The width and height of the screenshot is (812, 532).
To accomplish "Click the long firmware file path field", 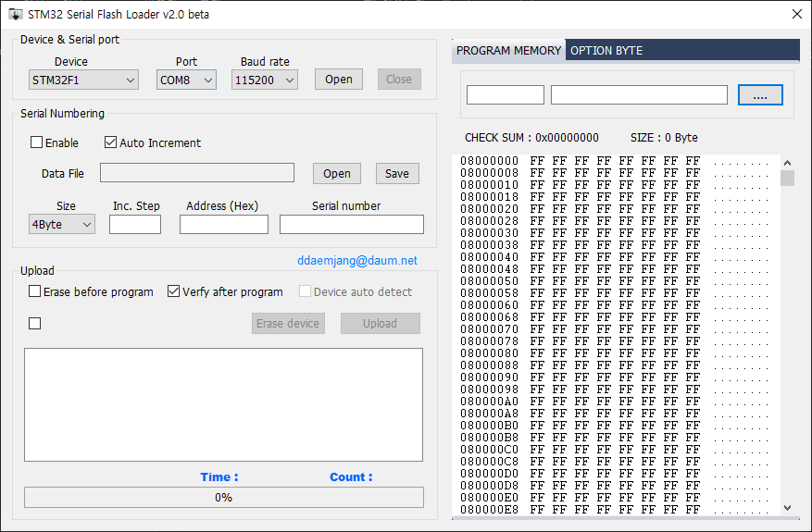I will 639,94.
